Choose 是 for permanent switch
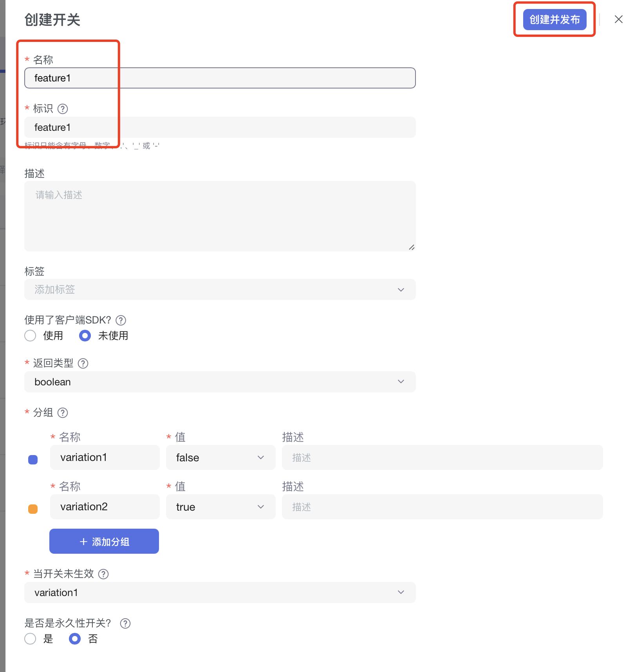 pos(30,639)
